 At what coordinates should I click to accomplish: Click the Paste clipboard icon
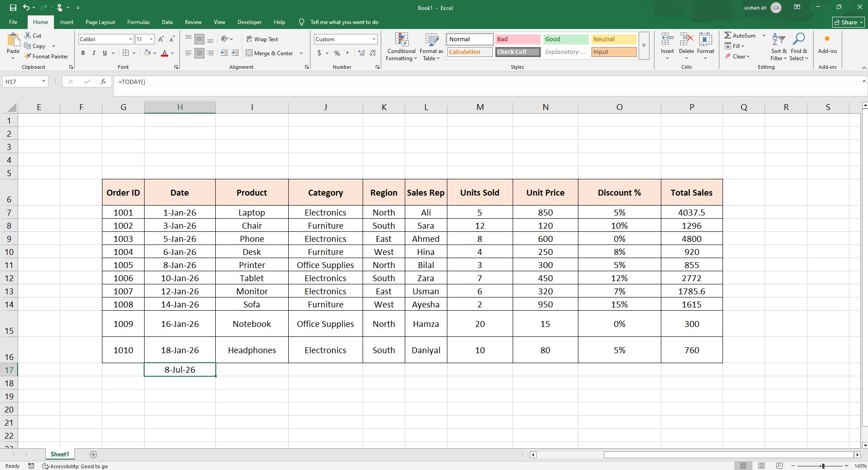pos(13,40)
